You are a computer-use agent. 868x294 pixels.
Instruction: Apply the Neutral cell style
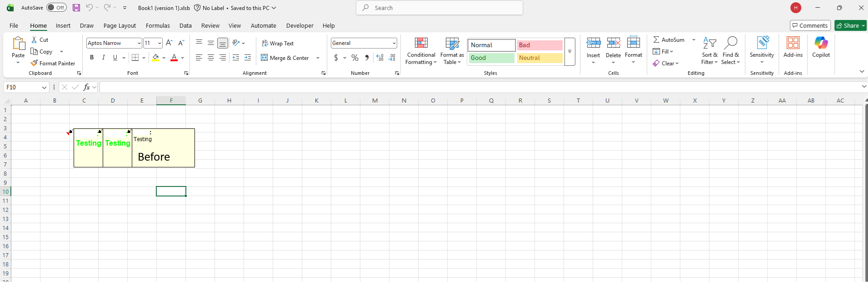[x=540, y=58]
